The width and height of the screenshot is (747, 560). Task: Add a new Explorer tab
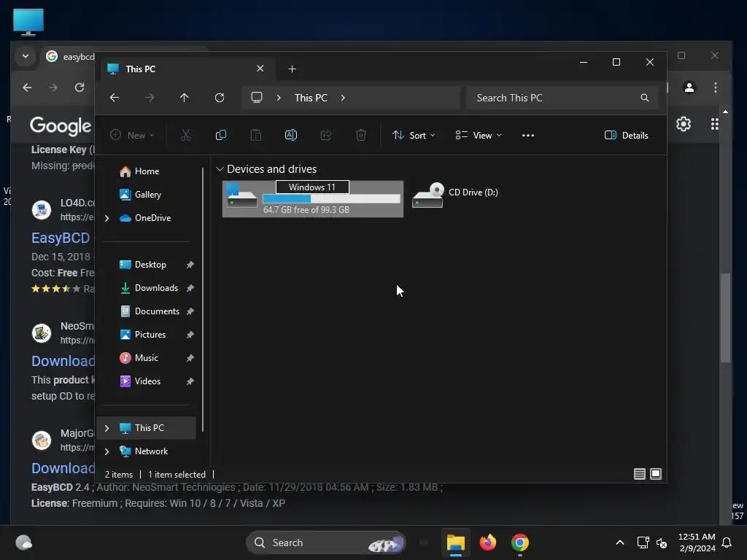click(292, 69)
